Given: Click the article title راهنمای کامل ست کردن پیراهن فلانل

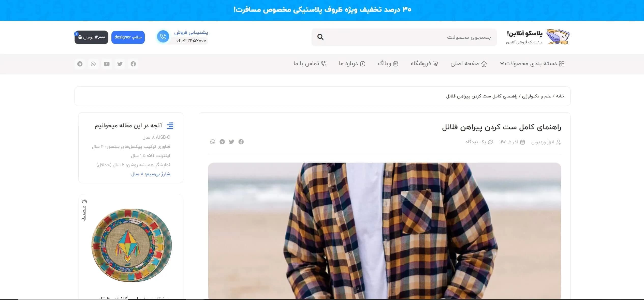Looking at the screenshot, I should [x=501, y=127].
